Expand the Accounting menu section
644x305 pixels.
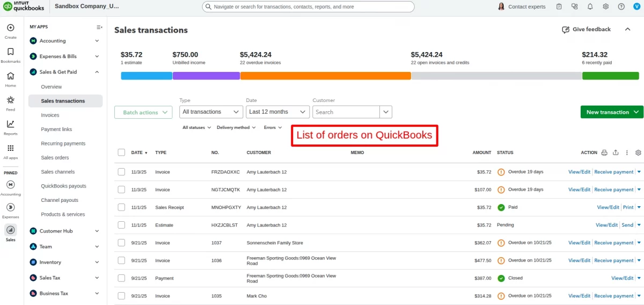(64, 41)
